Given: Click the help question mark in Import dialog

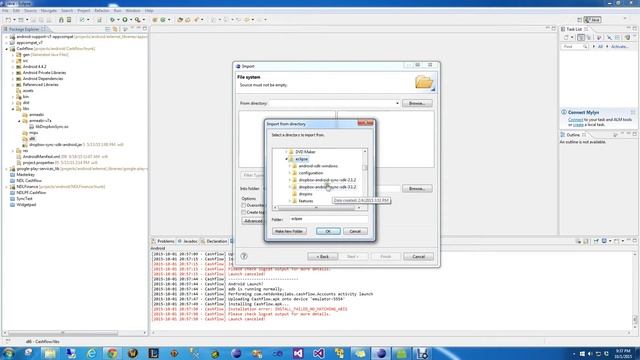Looking at the screenshot, I should [x=244, y=256].
